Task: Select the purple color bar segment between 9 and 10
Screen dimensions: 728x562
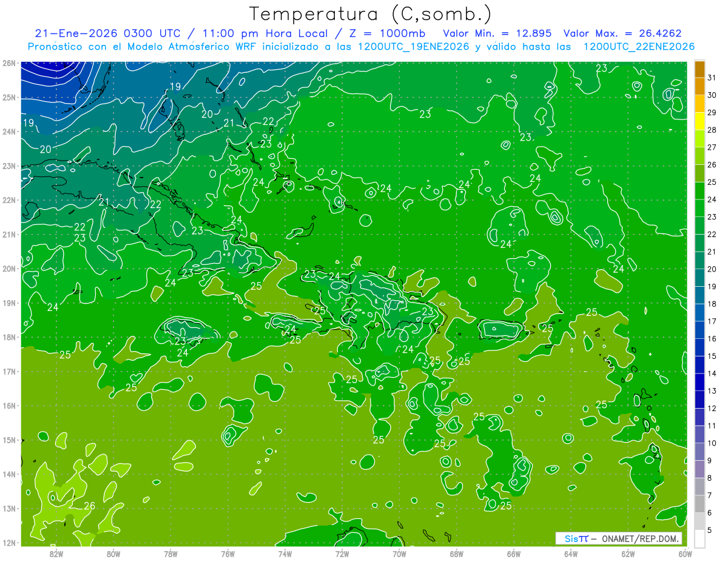Action: (699, 452)
